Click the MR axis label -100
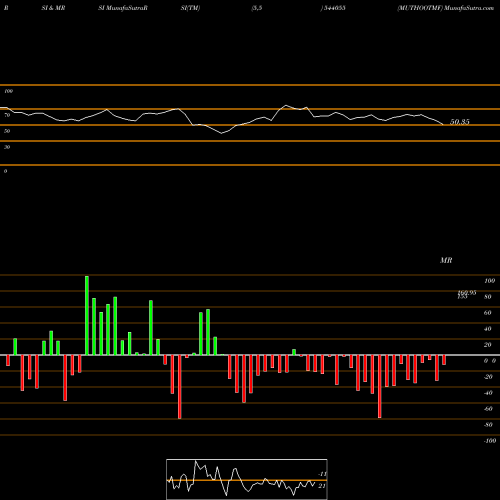500x500 pixels. (x=490, y=441)
